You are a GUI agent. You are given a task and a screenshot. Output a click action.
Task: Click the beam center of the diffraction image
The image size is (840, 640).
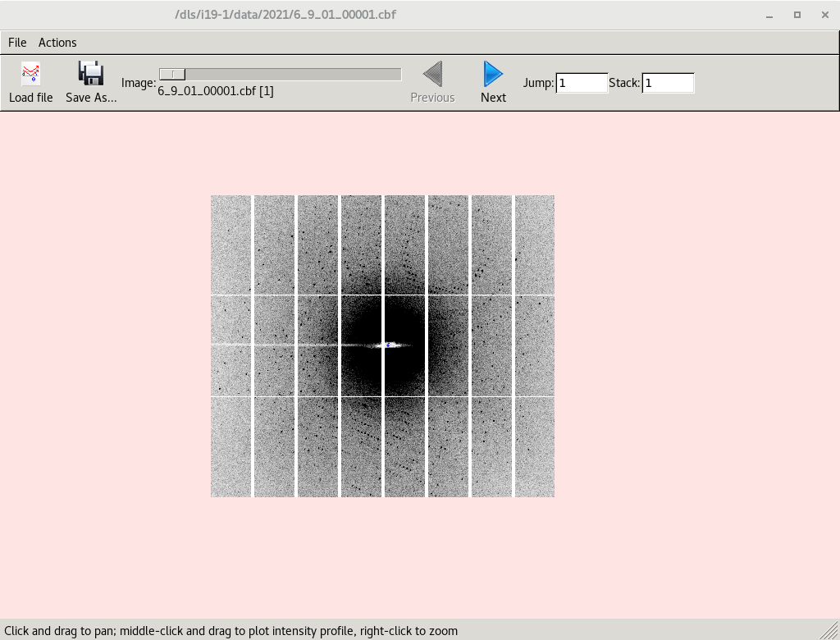point(386,346)
